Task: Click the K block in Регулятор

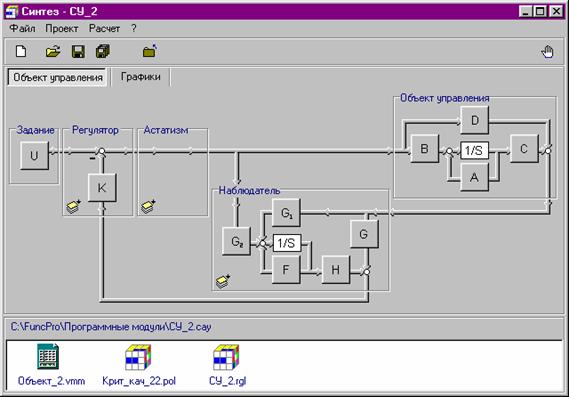Action: tap(102, 188)
